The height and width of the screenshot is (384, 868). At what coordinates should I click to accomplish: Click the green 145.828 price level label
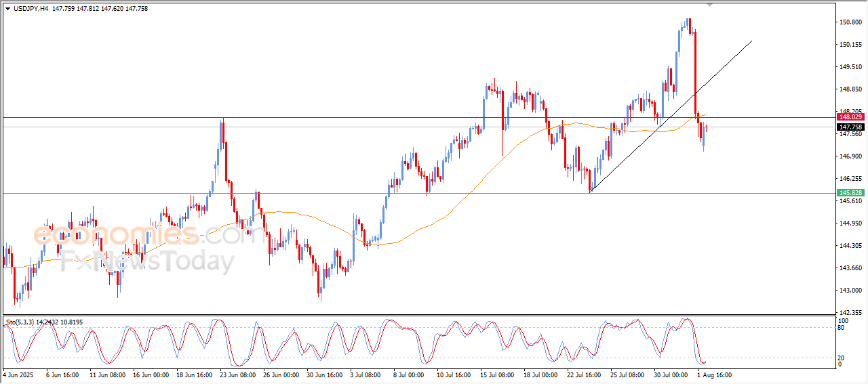[850, 193]
